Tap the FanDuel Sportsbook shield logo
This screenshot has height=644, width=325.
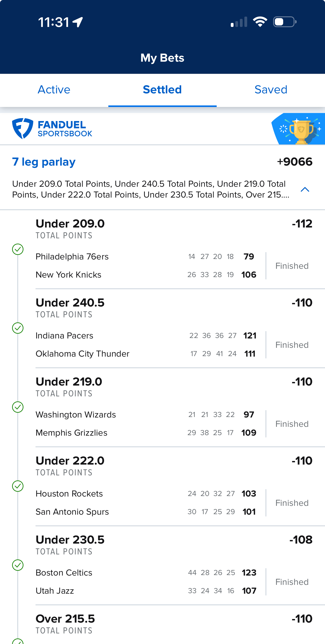pyautogui.click(x=23, y=128)
